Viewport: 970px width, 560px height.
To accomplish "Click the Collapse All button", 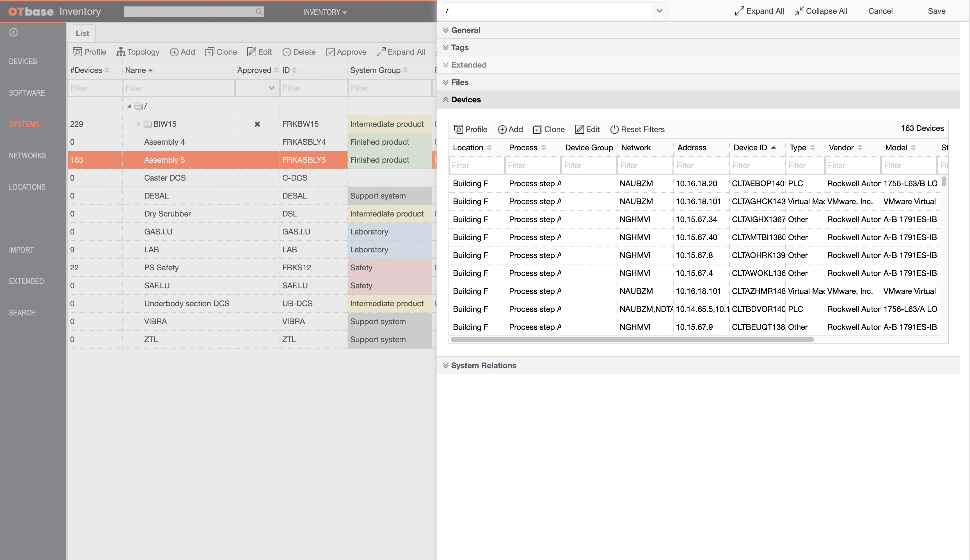I will (x=821, y=11).
